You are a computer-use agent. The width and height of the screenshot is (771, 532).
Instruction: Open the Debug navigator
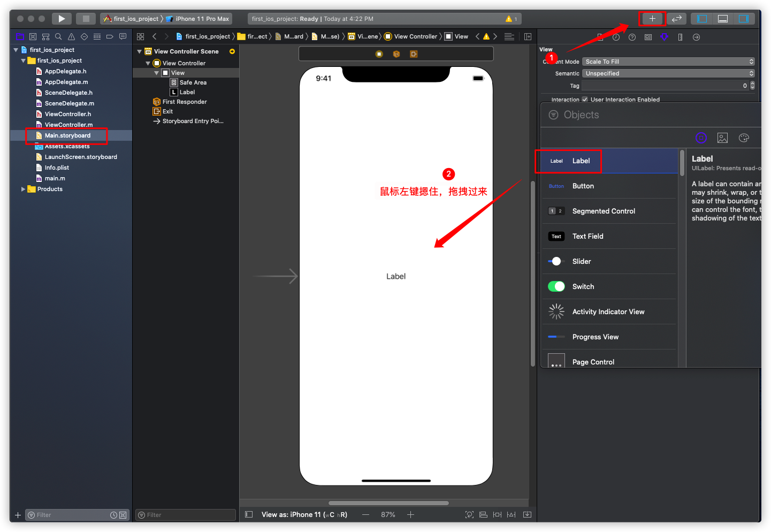coord(97,37)
